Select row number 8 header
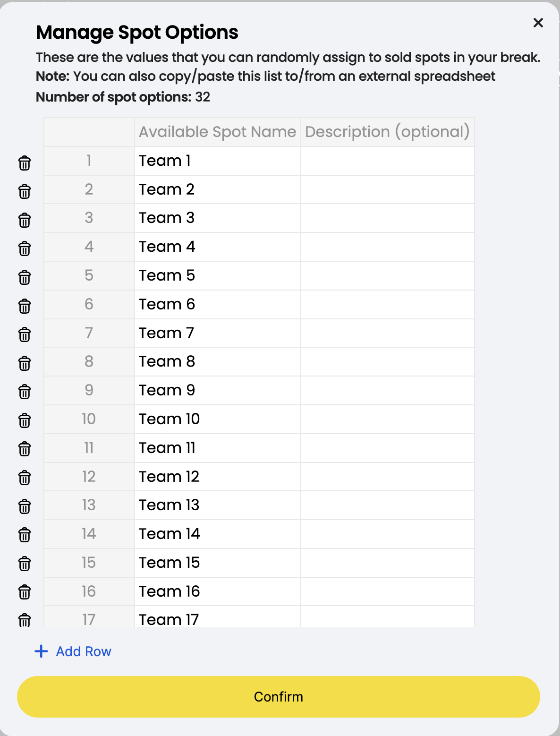The height and width of the screenshot is (736, 560). (89, 362)
